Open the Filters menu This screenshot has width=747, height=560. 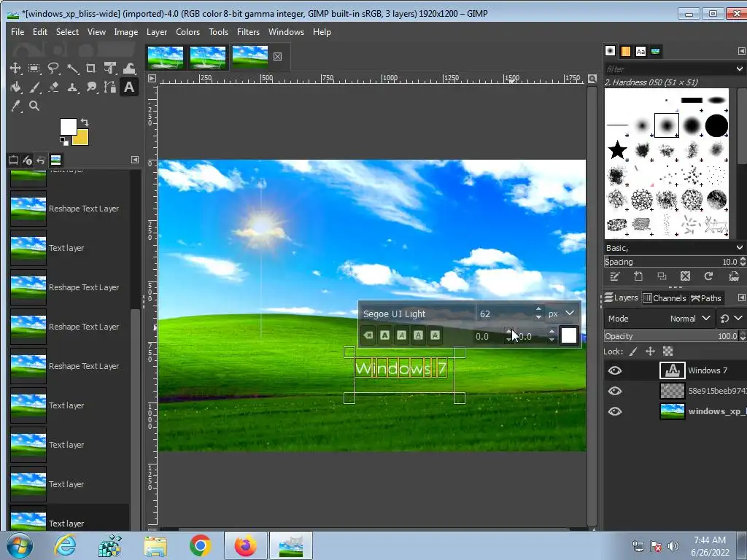[248, 32]
